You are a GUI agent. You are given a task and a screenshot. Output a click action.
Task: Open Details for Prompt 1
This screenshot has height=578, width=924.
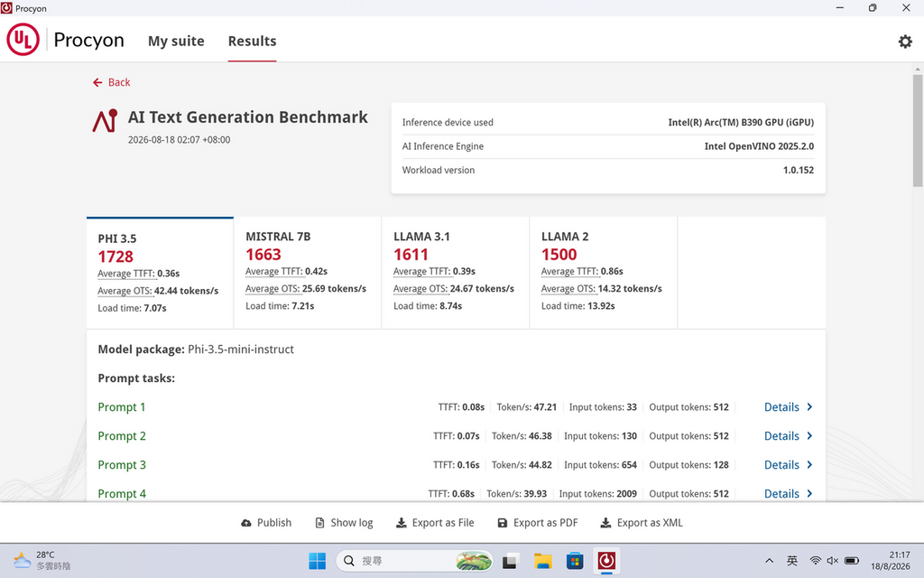(x=789, y=407)
